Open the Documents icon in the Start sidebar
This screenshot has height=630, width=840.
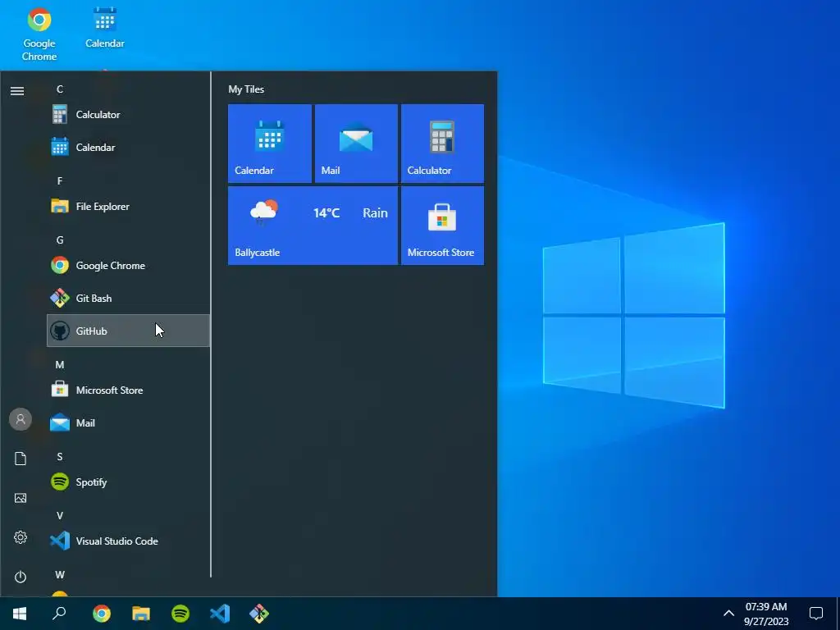tap(21, 459)
